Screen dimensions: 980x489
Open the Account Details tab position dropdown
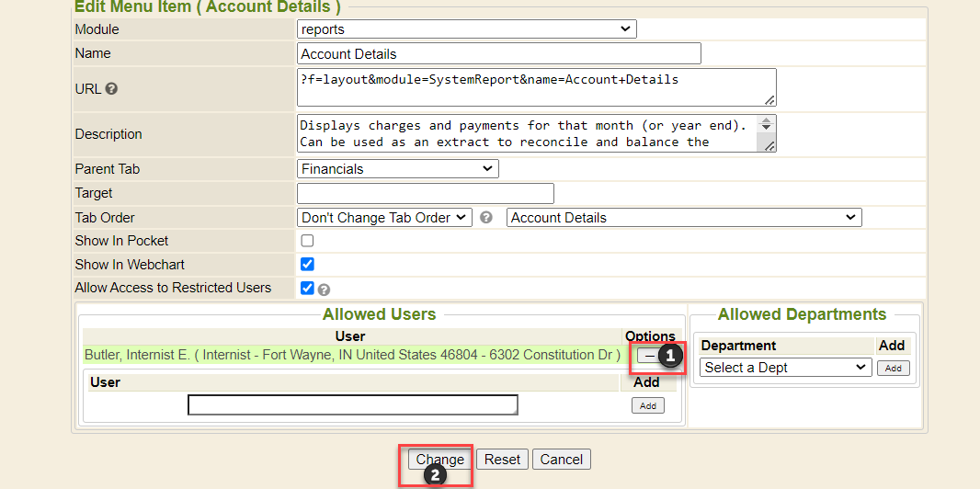(684, 218)
